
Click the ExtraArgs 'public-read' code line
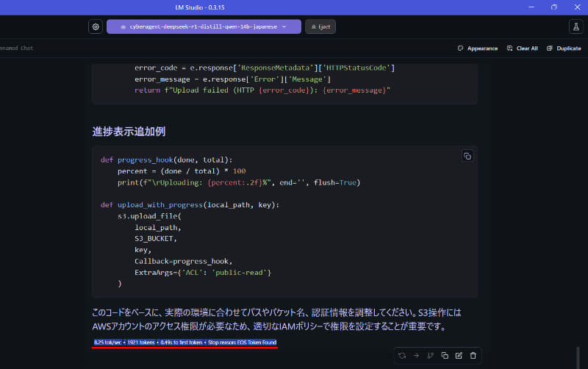(x=203, y=272)
